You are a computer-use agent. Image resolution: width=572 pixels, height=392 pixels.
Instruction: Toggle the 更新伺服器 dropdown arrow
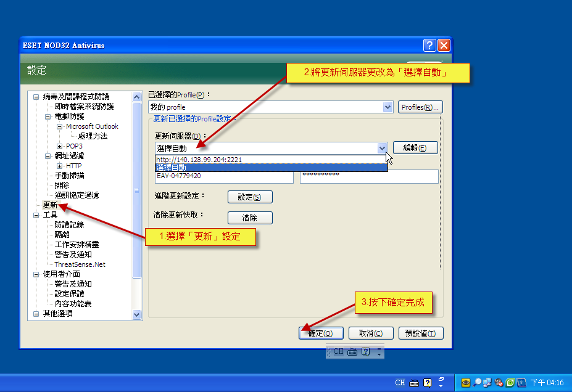point(382,149)
